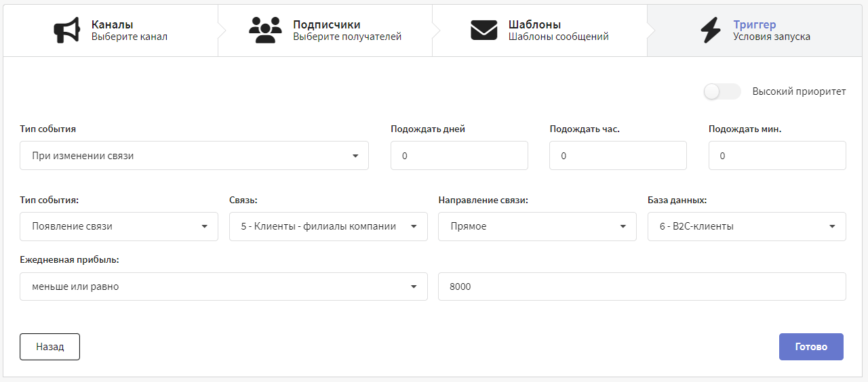The height and width of the screenshot is (382, 868).
Task: Go to the Подписчики step tab
Action: coord(325,30)
